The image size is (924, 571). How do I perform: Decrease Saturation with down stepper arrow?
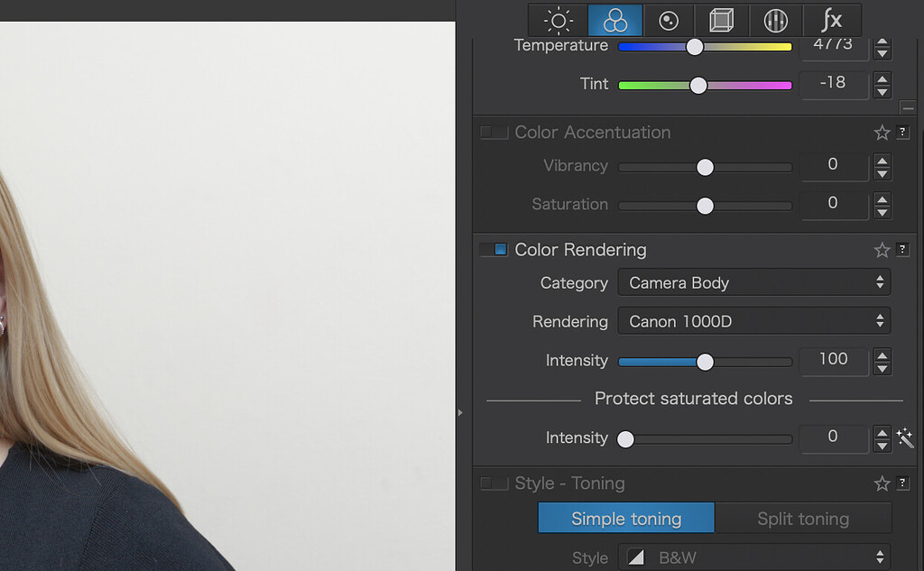click(x=882, y=212)
